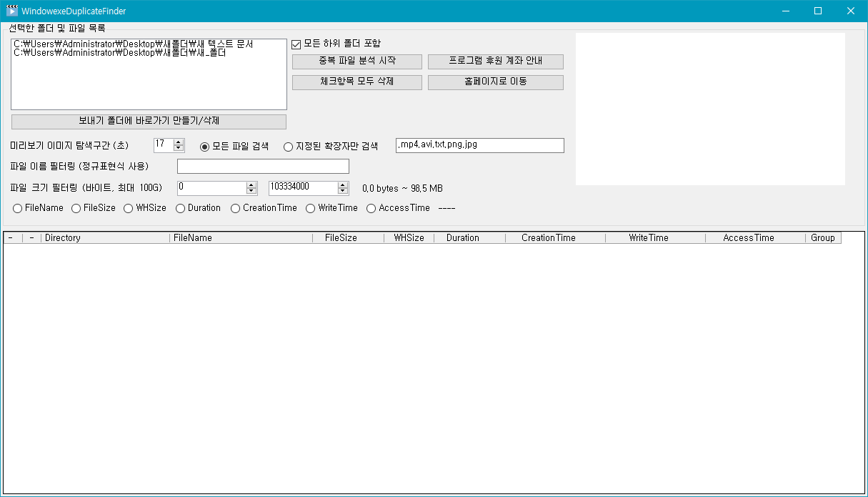The width and height of the screenshot is (868, 497).
Task: Focus the file name regex filter field
Action: (263, 167)
